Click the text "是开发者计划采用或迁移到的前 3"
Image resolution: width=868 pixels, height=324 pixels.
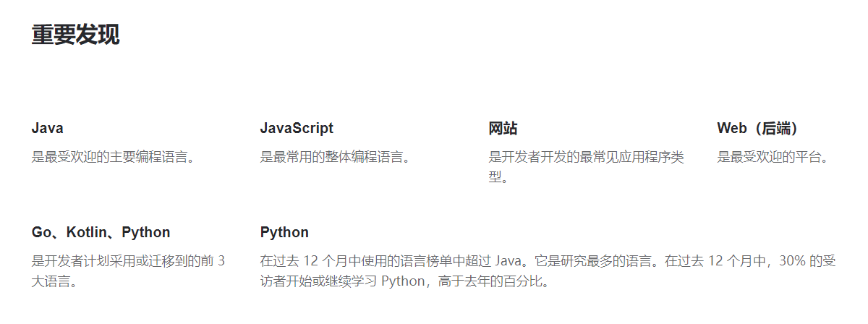pyautogui.click(x=129, y=261)
